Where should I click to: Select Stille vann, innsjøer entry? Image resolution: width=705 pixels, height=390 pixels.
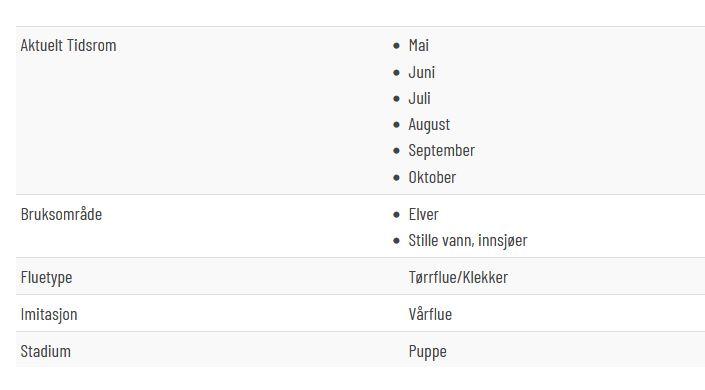coord(468,241)
